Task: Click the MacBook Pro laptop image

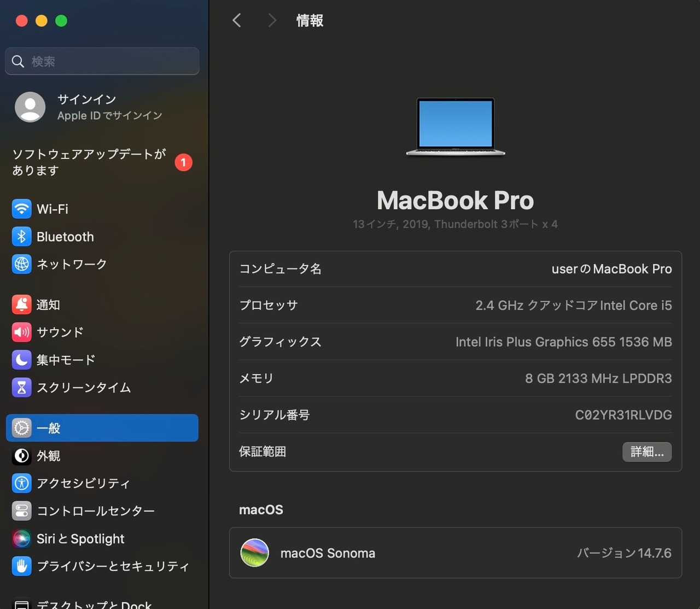Action: click(456, 127)
